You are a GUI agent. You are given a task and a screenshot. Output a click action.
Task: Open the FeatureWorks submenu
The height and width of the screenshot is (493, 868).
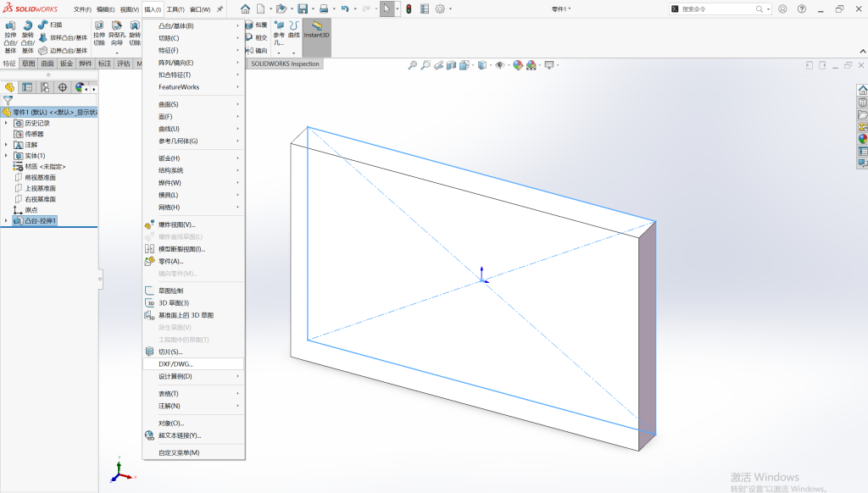[193, 87]
